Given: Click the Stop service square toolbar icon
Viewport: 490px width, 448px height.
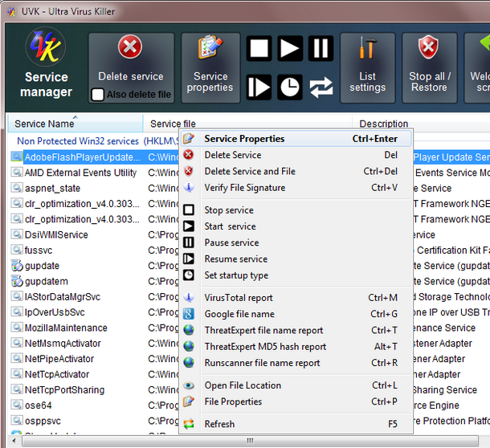Looking at the screenshot, I should (259, 48).
